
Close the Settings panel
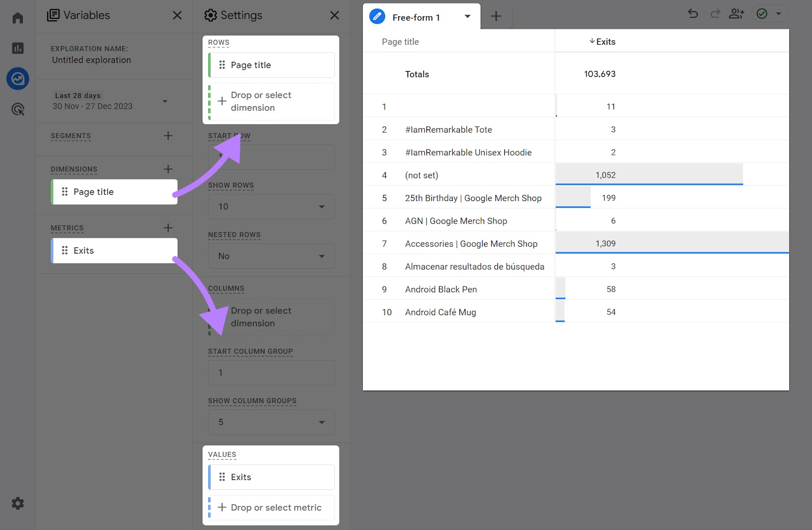pos(334,15)
